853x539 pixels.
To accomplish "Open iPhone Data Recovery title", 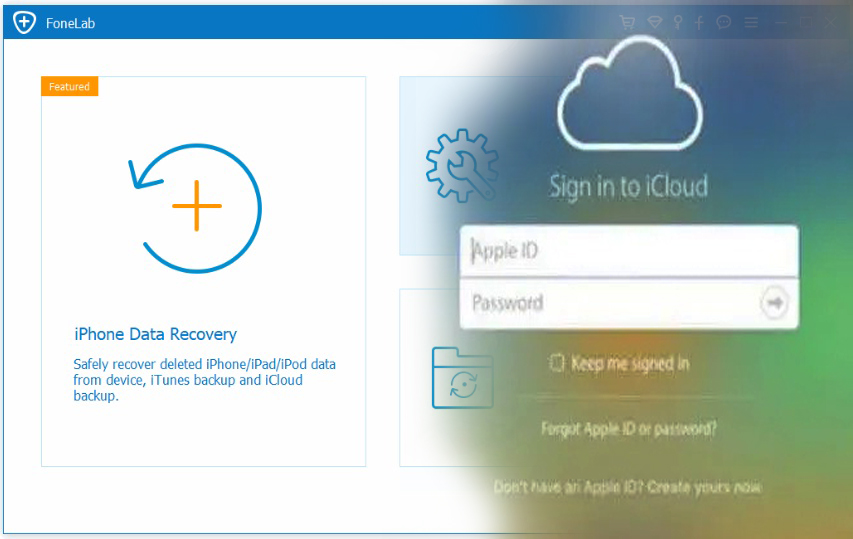I will click(156, 334).
